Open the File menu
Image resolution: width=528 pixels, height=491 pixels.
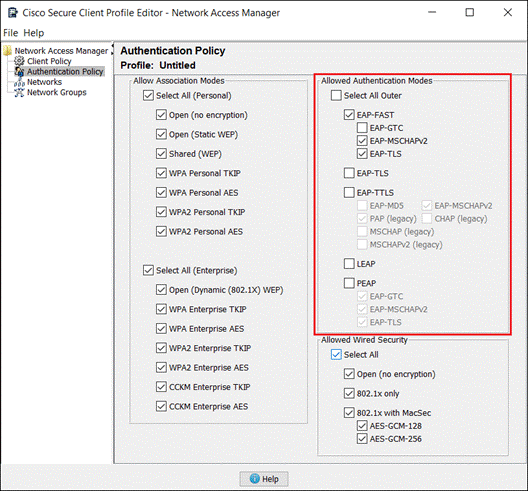(10, 33)
